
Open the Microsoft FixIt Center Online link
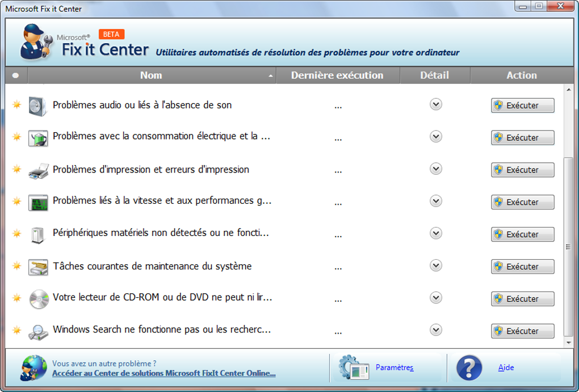pos(164,373)
